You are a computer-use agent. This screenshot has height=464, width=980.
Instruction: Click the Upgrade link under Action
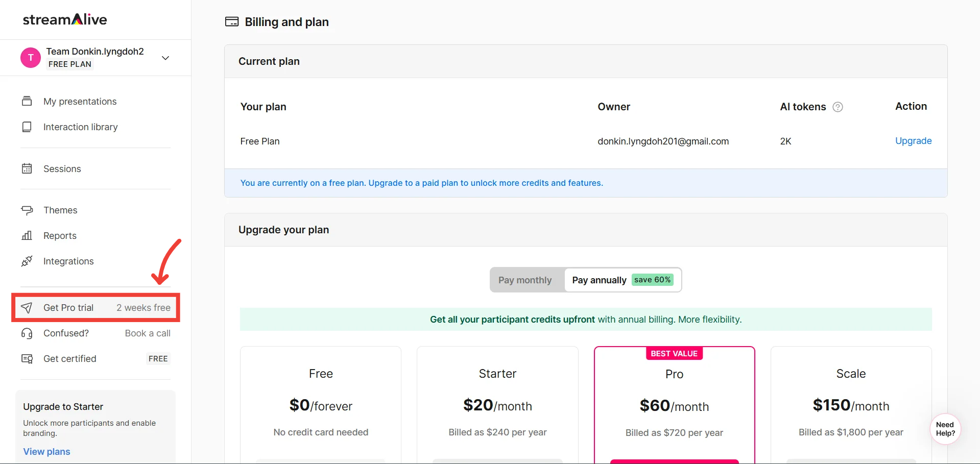[913, 141]
